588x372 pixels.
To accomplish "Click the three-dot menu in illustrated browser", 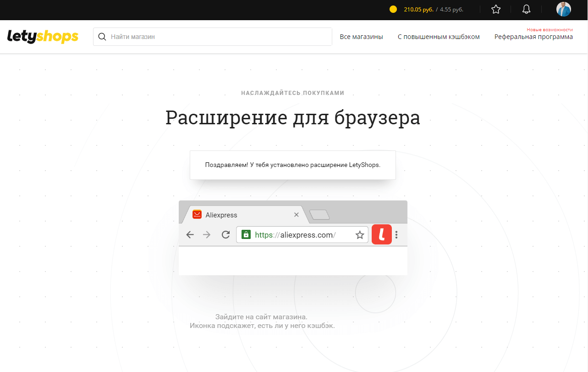I will click(396, 235).
